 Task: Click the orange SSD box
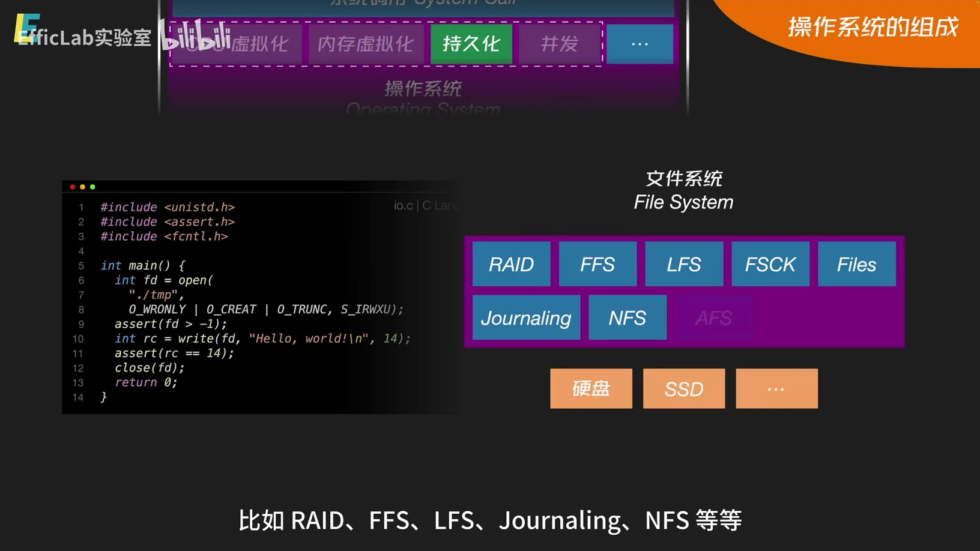pyautogui.click(x=684, y=389)
